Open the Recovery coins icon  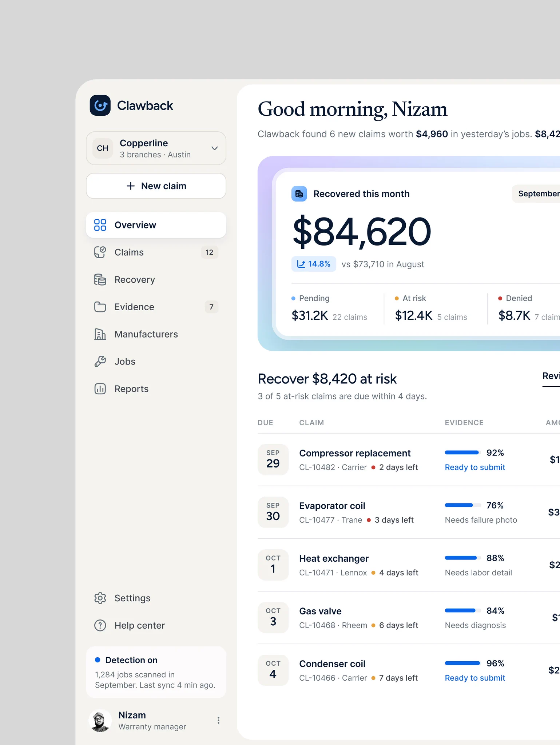click(100, 279)
